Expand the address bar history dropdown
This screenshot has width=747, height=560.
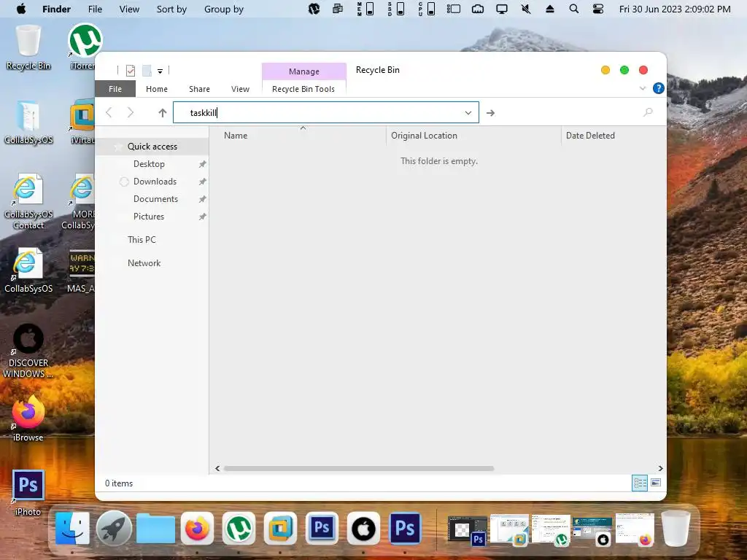[468, 113]
